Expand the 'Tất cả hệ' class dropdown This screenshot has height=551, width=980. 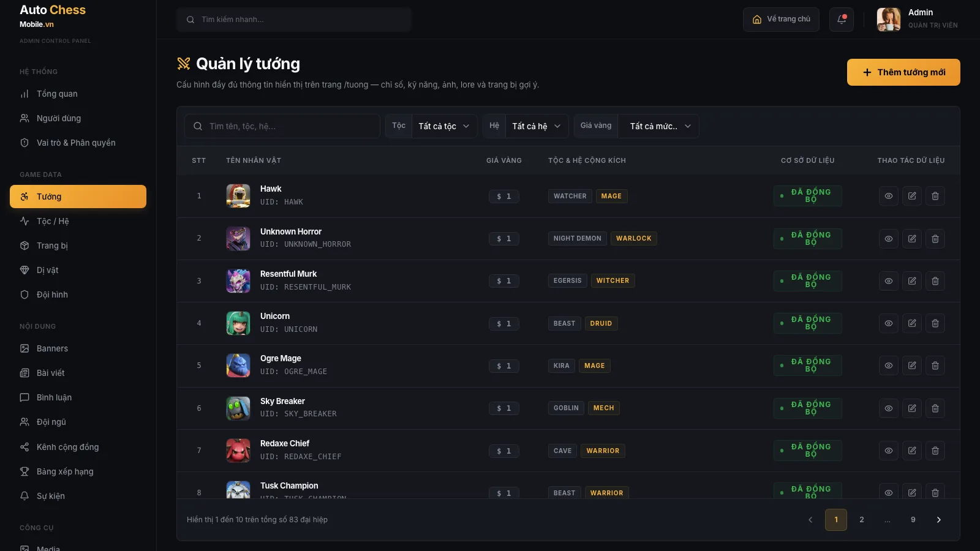click(x=537, y=126)
